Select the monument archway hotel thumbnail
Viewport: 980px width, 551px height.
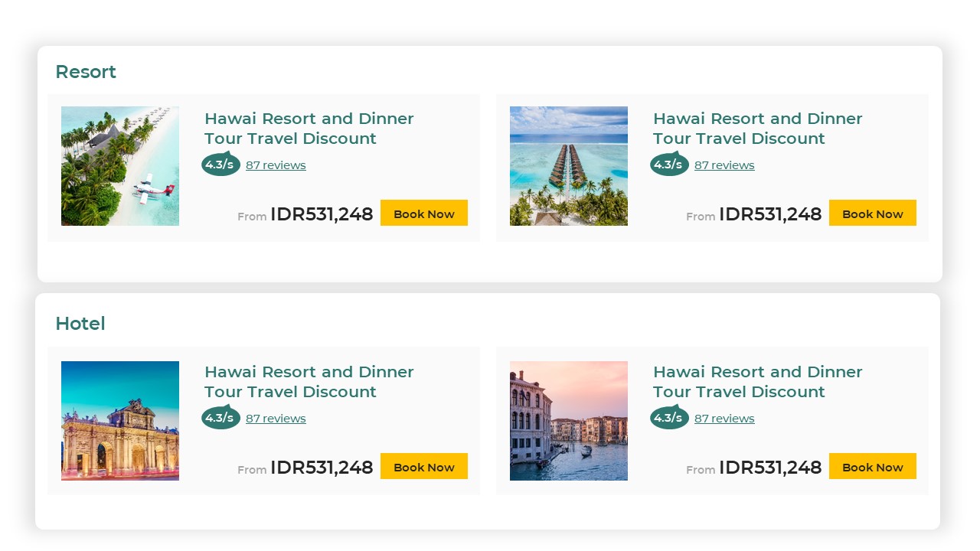120,420
